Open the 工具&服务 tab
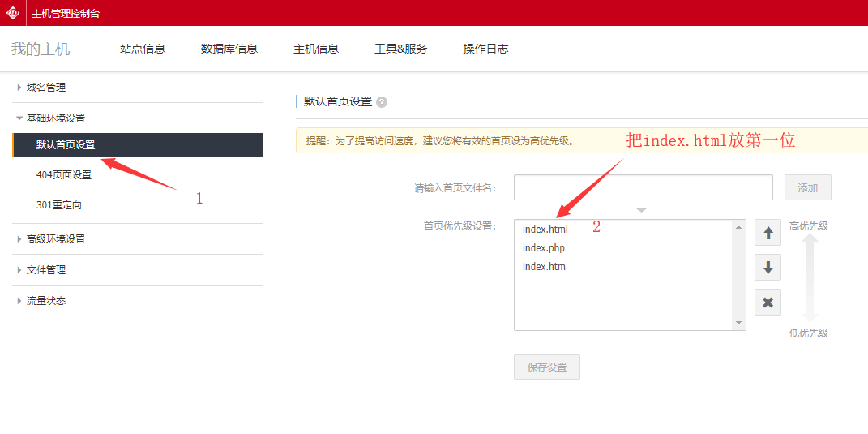This screenshot has width=868, height=434. pos(400,49)
